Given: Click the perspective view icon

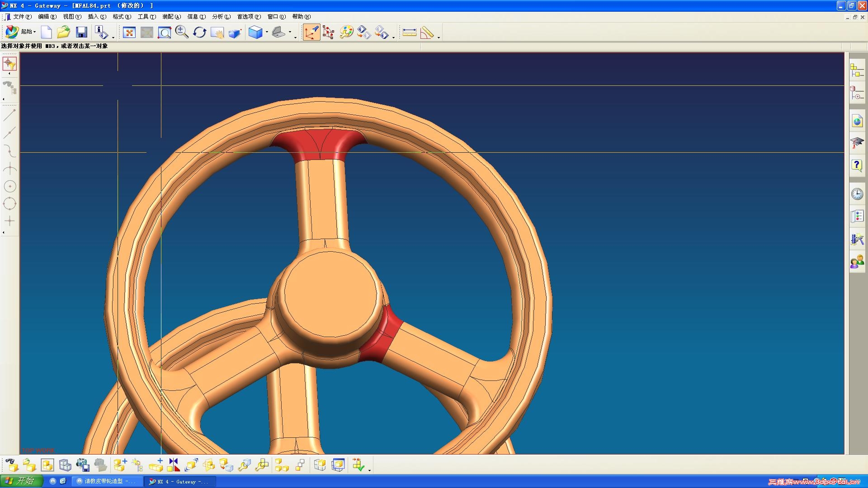Looking at the screenshot, I should tap(235, 33).
